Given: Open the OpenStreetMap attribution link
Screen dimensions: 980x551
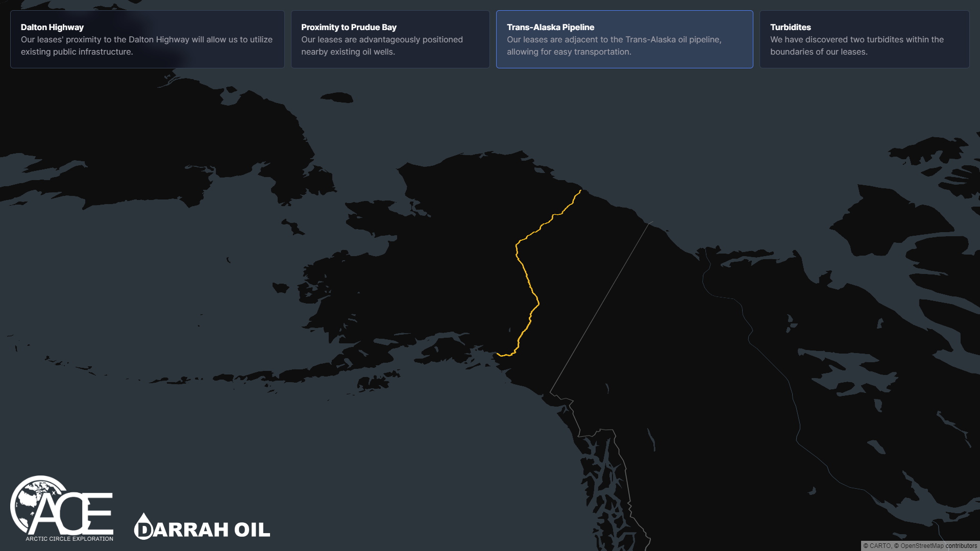Looking at the screenshot, I should coord(922,546).
